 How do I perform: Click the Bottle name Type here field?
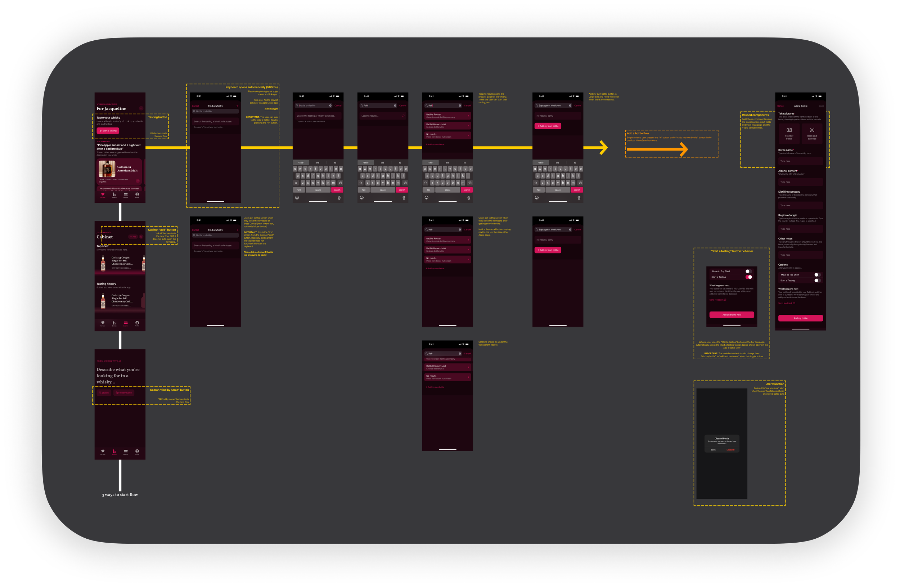[x=800, y=161]
